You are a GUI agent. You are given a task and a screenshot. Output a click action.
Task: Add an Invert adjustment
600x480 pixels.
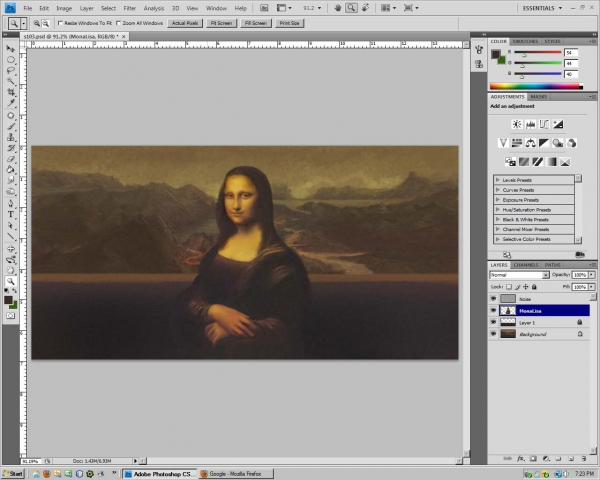[510, 162]
